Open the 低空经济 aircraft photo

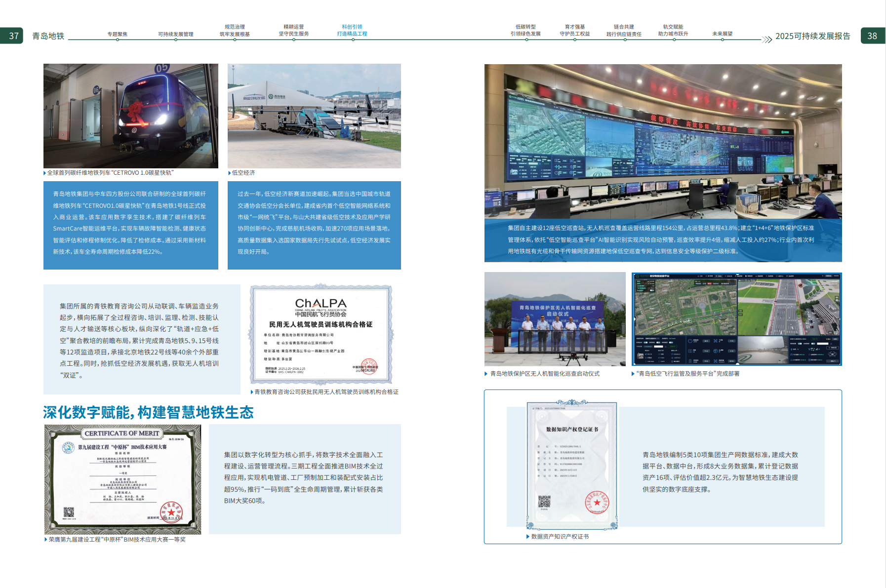[x=314, y=116]
